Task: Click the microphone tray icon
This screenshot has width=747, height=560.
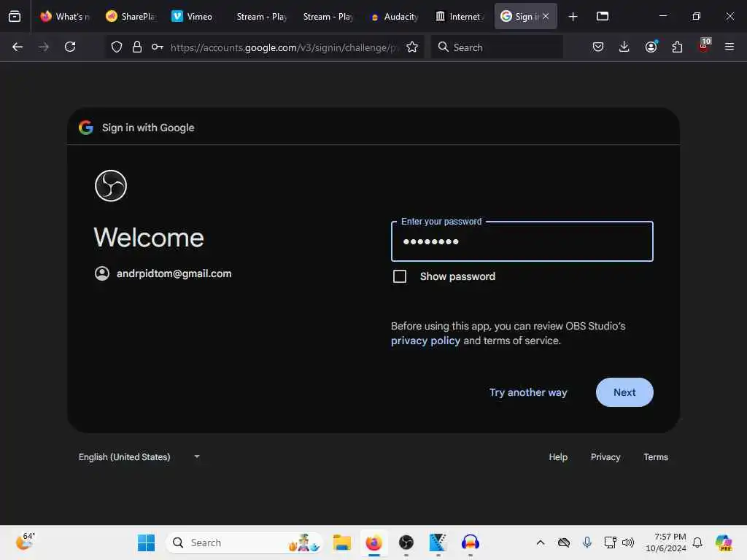Action: [587, 542]
